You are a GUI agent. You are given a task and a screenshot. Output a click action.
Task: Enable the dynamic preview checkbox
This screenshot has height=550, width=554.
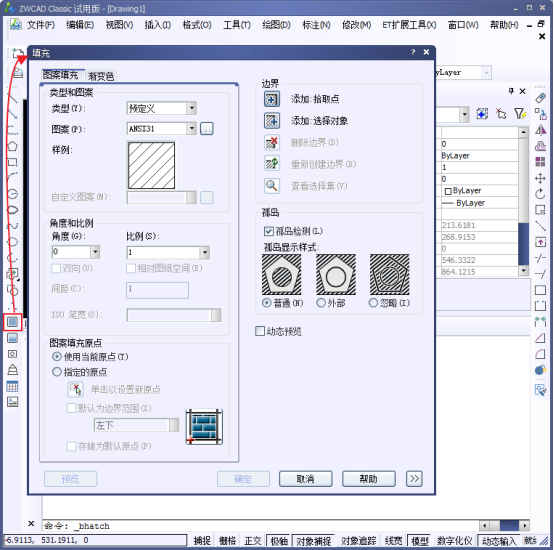click(260, 331)
